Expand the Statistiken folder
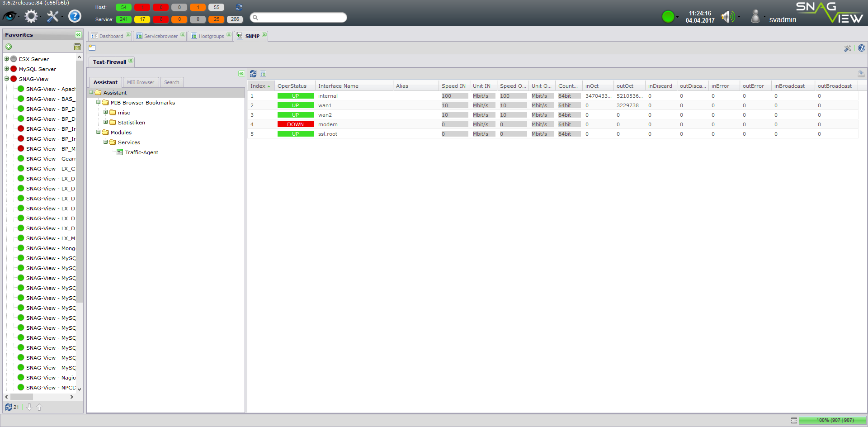868x427 pixels. 106,122
